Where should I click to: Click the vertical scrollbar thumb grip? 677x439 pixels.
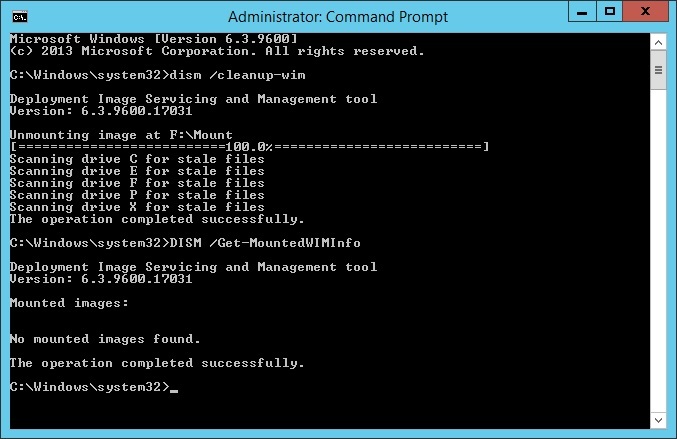658,70
